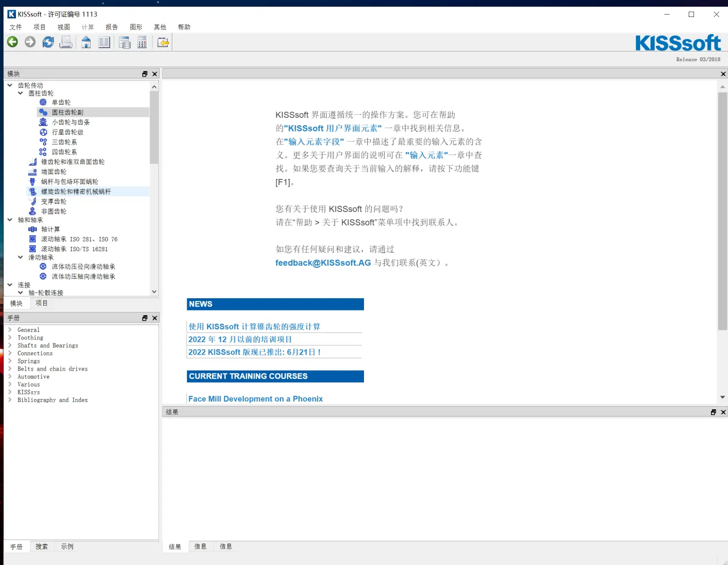Click the 小齿轮与齿条 icon
This screenshot has width=728, height=565.
(43, 122)
